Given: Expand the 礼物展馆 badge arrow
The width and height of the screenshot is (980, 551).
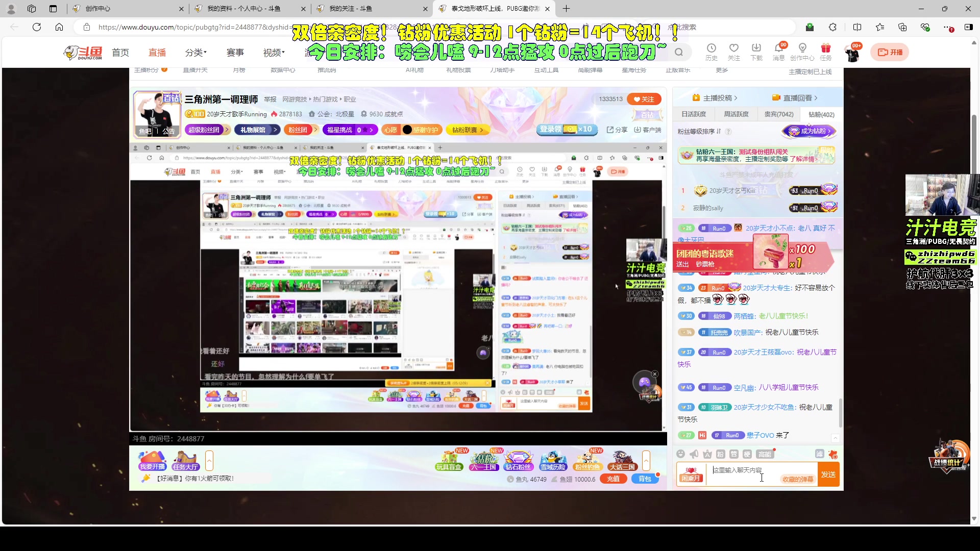Looking at the screenshot, I should pos(258,130).
